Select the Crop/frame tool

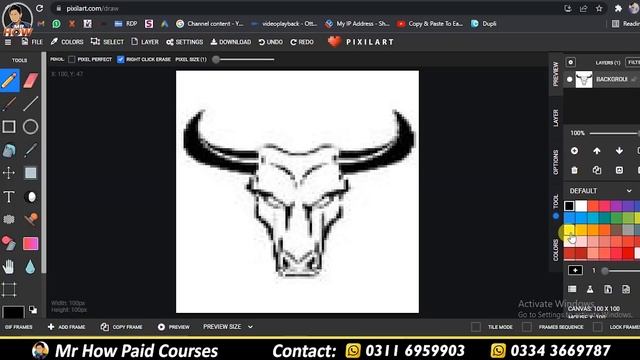coord(9,290)
